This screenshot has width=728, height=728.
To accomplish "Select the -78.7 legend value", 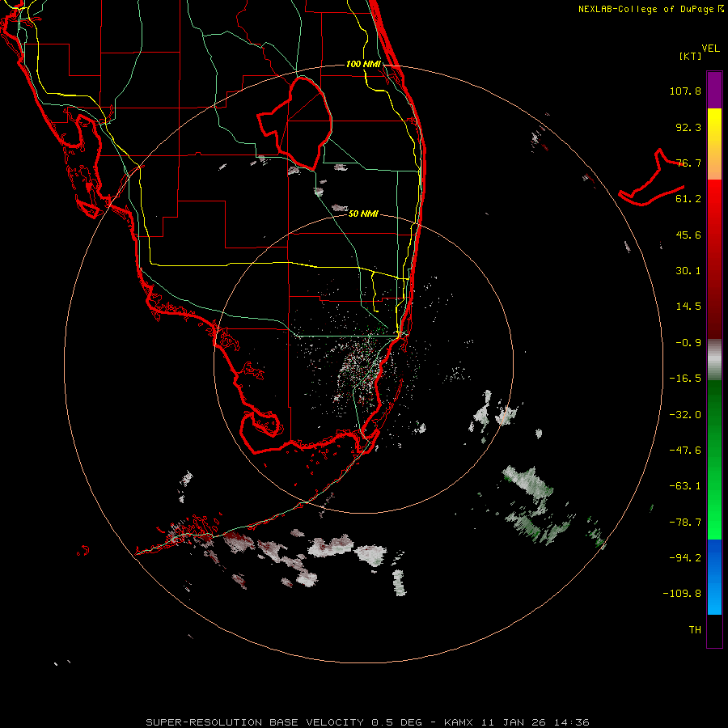I will [x=685, y=523].
